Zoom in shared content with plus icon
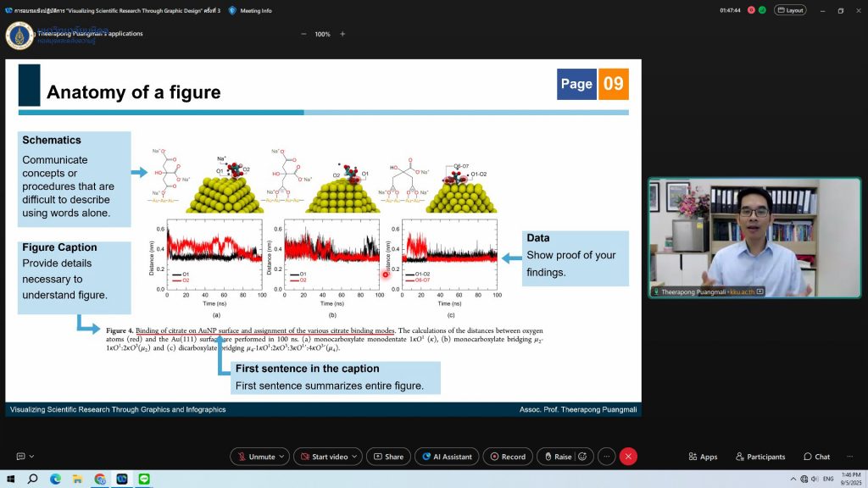 [342, 34]
